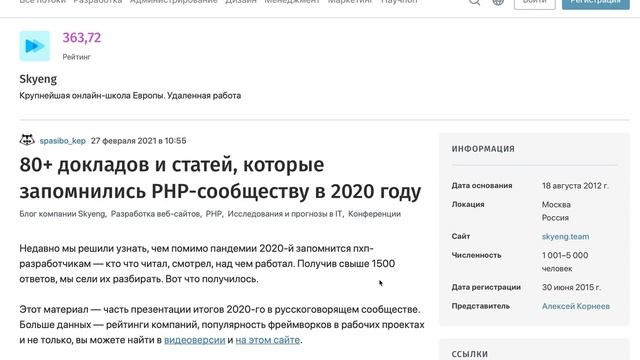Image resolution: width=640 pixels, height=360 pixels.
Task: Open representative Алексей Корнеев profile
Action: tap(576, 306)
